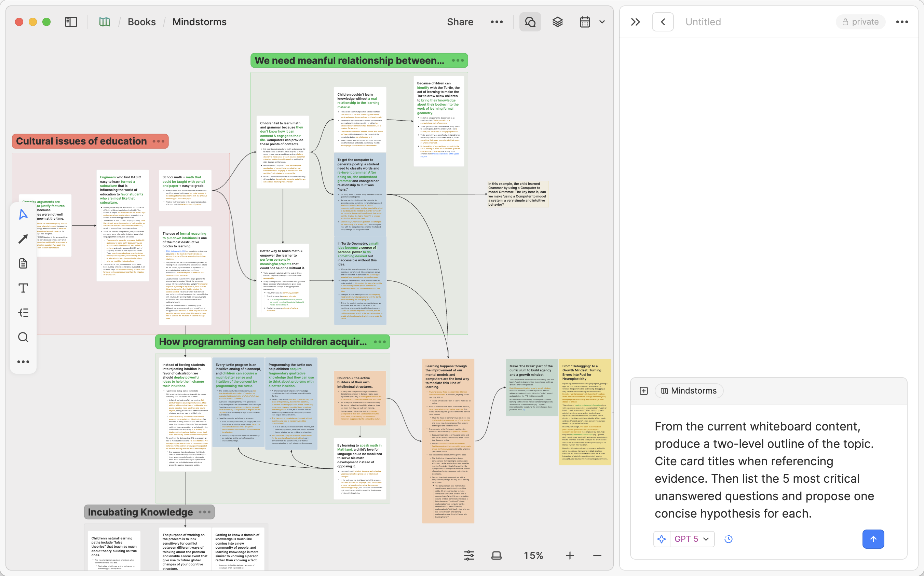The width and height of the screenshot is (924, 576).
Task: Click the Share button
Action: coord(460,22)
